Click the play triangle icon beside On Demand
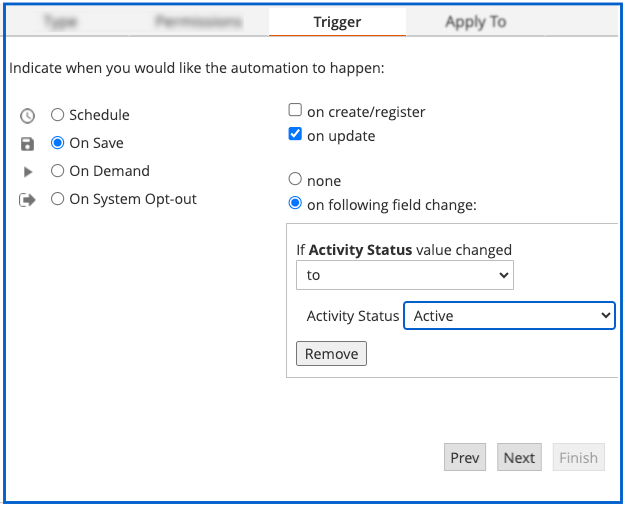 (27, 171)
